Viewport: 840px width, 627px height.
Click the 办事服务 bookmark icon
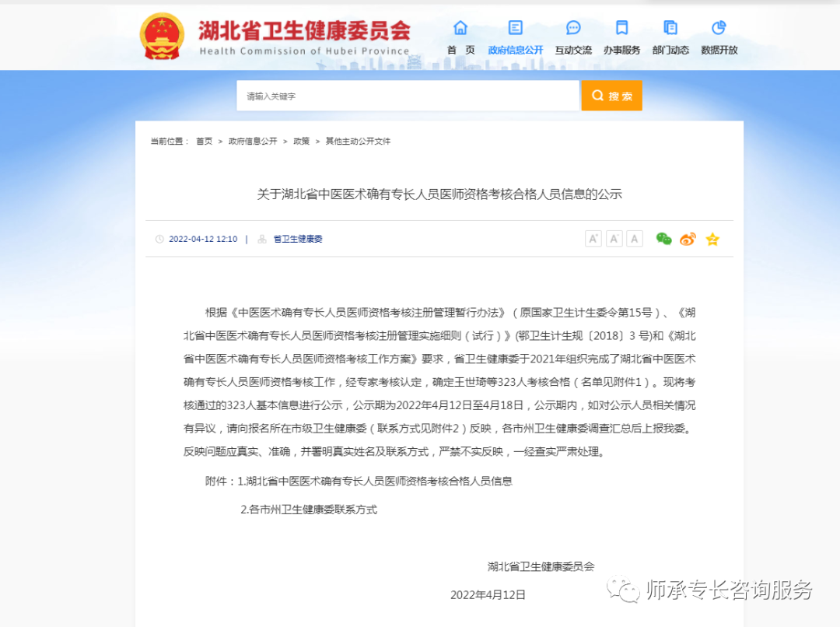click(x=622, y=27)
